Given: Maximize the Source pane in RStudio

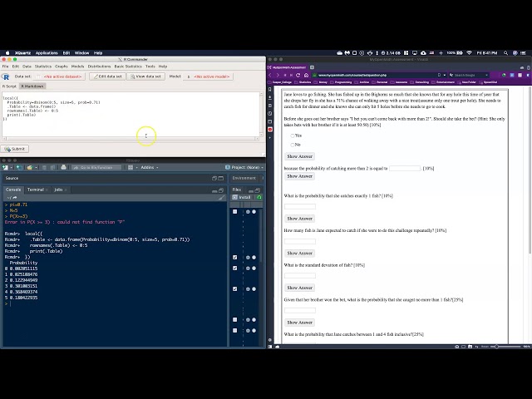Looking at the screenshot, I should click(x=221, y=178).
